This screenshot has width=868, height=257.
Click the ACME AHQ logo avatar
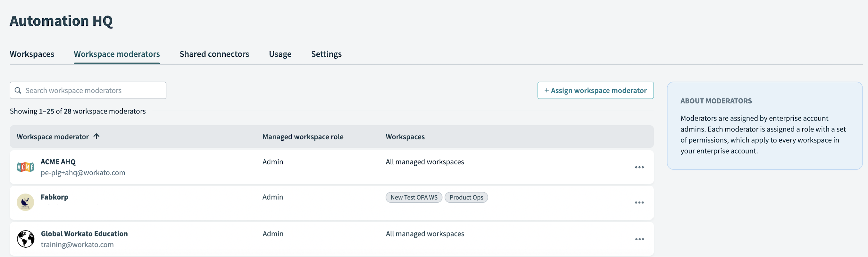click(25, 167)
